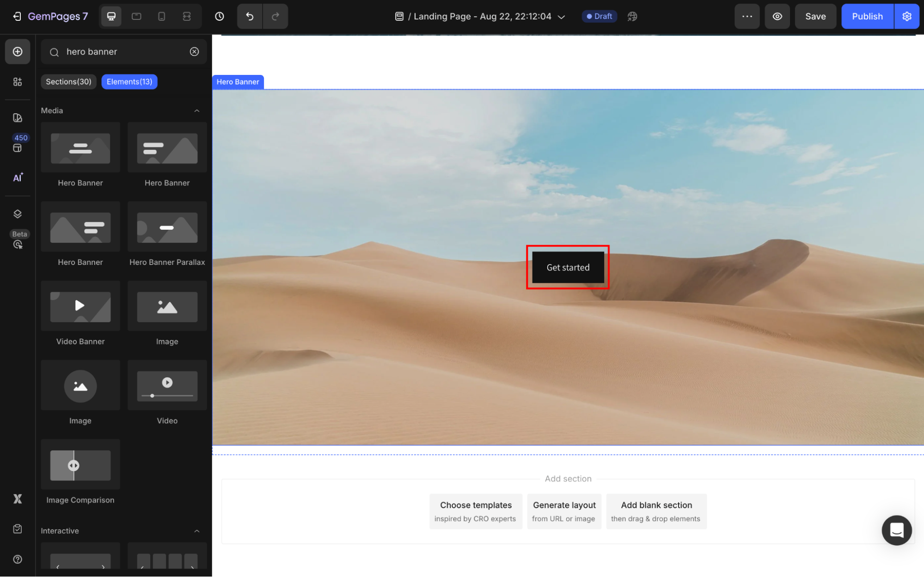924x577 pixels.
Task: Switch to mobile device view
Action: point(161,17)
